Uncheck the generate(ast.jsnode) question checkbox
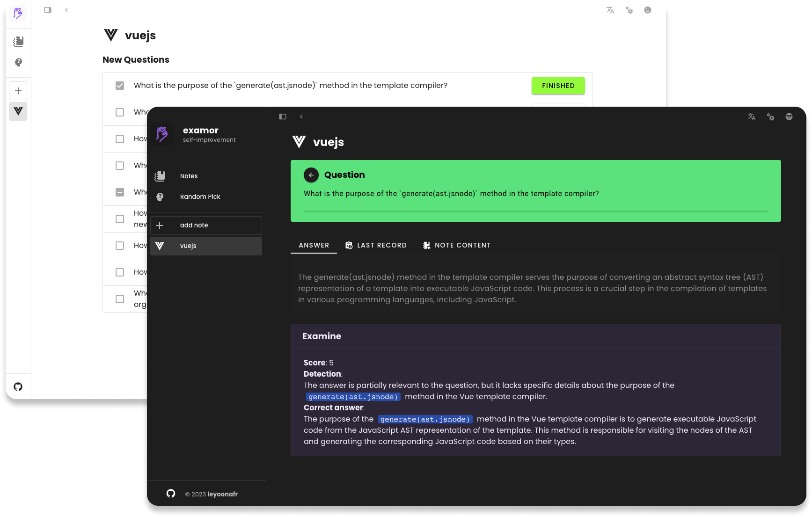 coord(120,86)
